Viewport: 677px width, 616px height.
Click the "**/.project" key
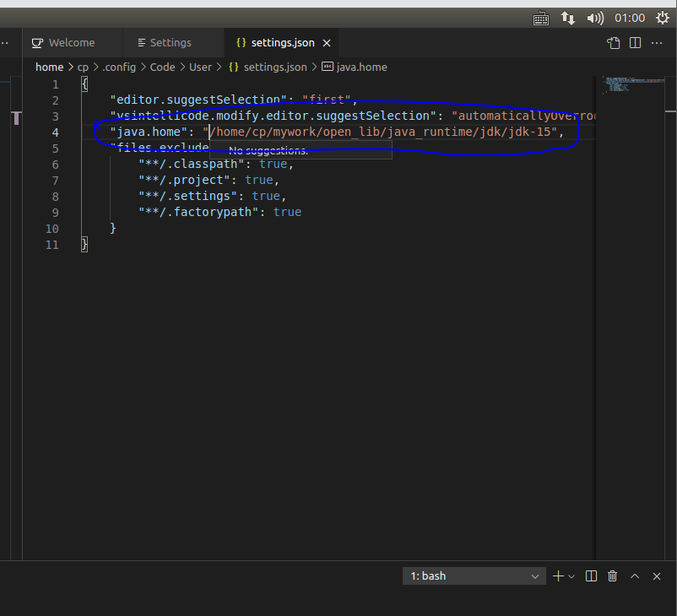[x=184, y=180]
